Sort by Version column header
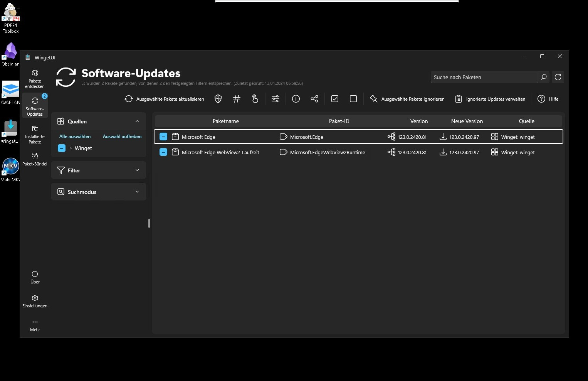Viewport: 588px width, 381px height. click(x=419, y=121)
